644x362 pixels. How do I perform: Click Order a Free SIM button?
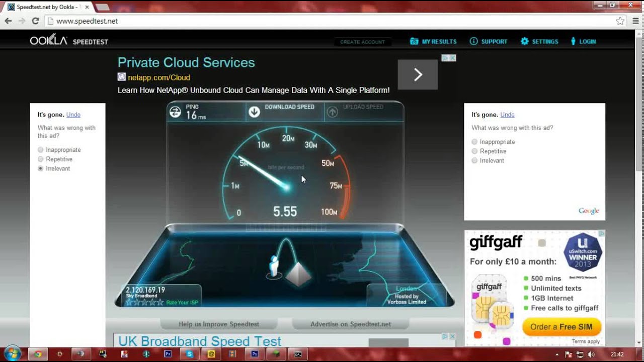561,327
